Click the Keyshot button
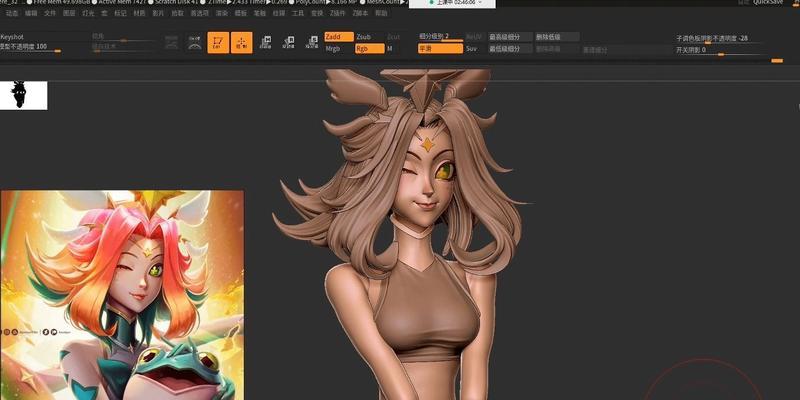800x400 pixels. tap(12, 37)
